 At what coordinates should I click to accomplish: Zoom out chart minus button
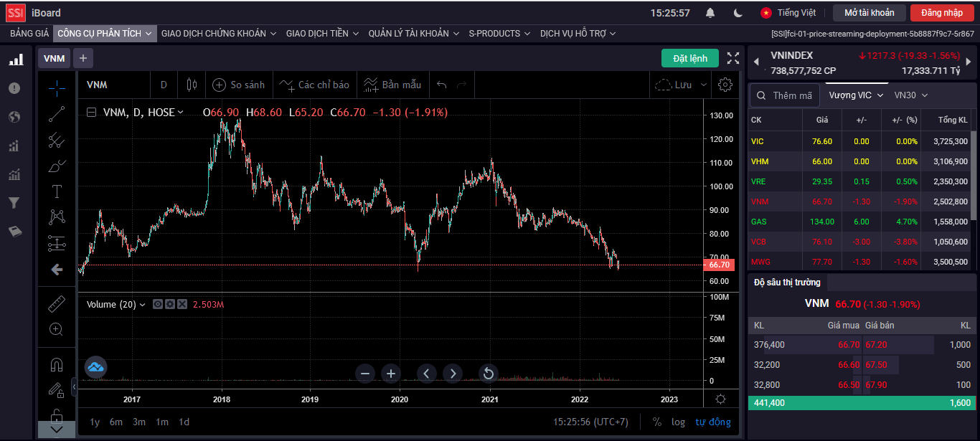[365, 373]
